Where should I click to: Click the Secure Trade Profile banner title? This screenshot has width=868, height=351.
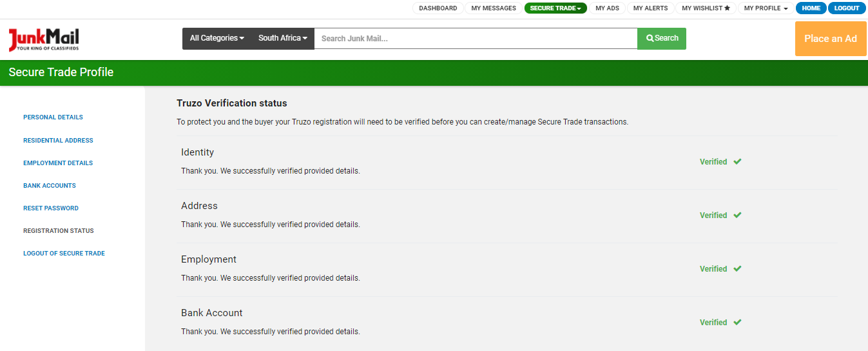61,72
